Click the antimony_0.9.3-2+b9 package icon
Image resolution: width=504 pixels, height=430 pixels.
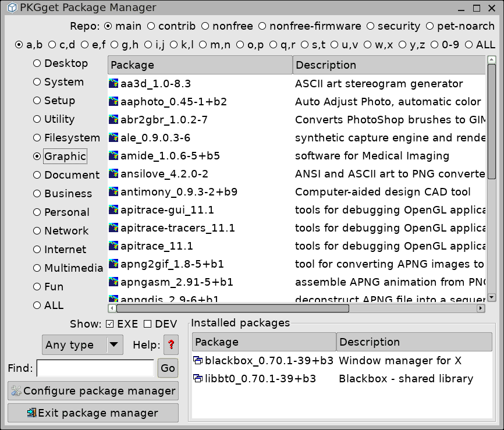coord(113,191)
